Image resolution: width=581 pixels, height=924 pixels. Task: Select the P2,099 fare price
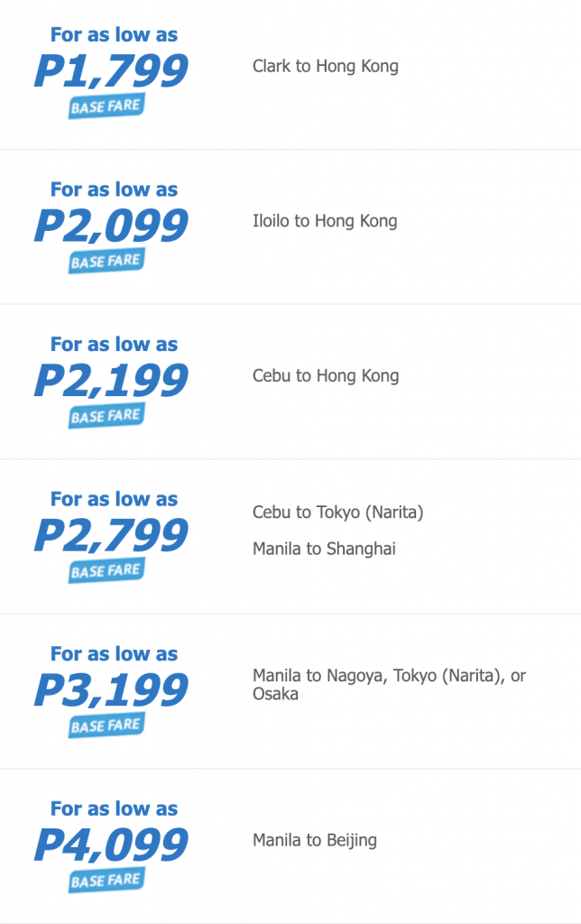coord(111,226)
